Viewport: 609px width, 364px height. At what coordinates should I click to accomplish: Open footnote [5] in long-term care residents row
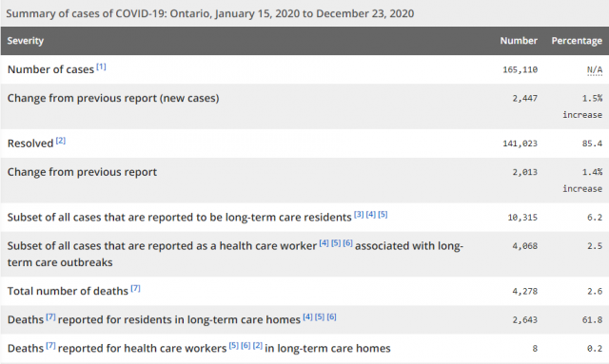(383, 214)
